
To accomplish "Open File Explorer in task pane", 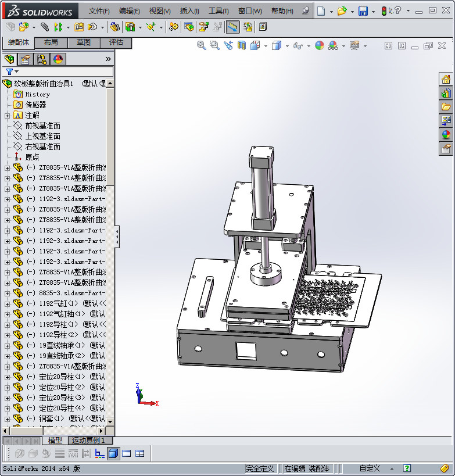I will 446,107.
